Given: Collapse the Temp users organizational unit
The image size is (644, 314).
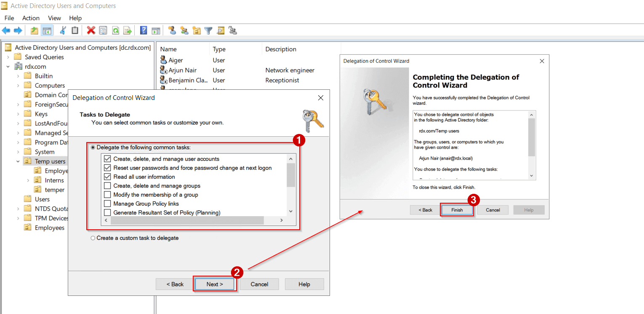Looking at the screenshot, I should pyautogui.click(x=18, y=161).
